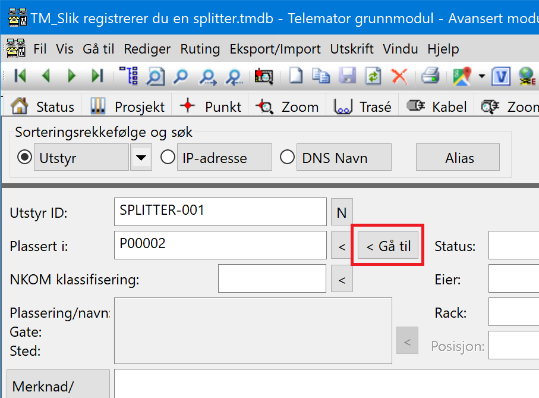Click the green next record arrow
The height and width of the screenshot is (398, 539).
tap(72, 76)
